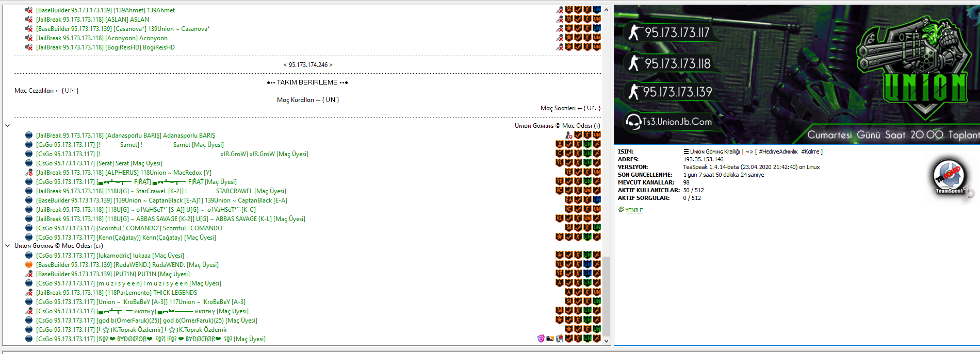Screen dimensions: 980x354
Task: Click the down arrow of the channel list scrollbar
Action: pyautogui.click(x=607, y=341)
